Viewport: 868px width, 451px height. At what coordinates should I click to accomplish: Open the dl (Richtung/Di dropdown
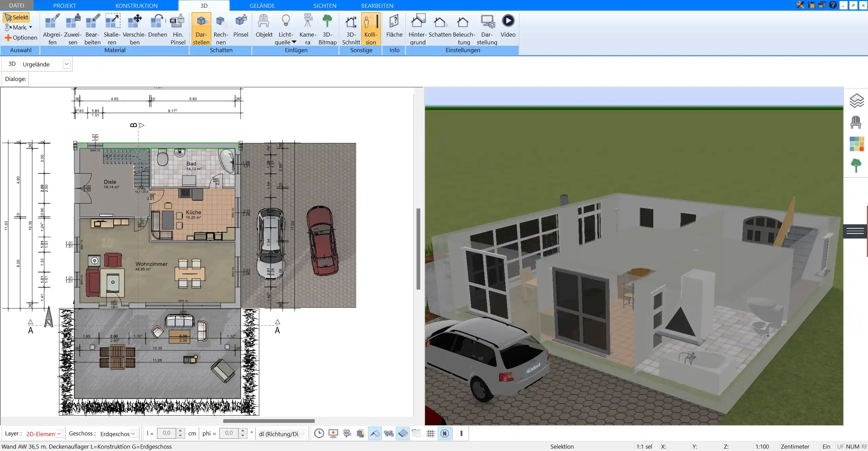(x=303, y=434)
